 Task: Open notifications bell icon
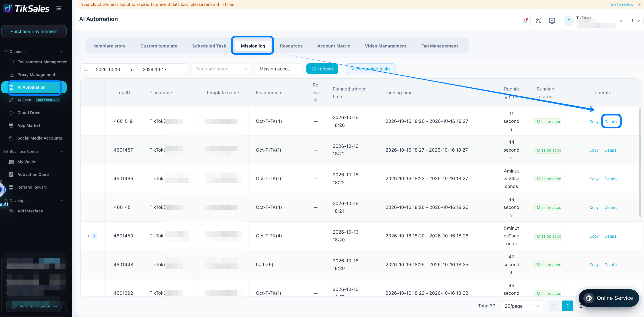click(x=525, y=21)
